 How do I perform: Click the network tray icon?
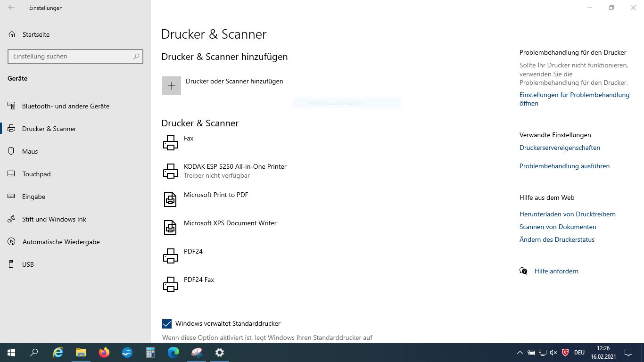coord(542,353)
